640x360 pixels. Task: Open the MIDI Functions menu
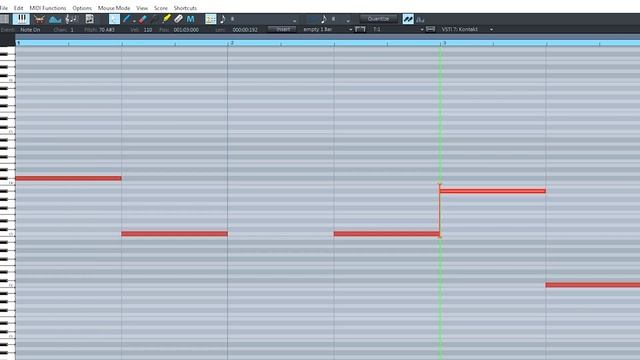point(48,8)
